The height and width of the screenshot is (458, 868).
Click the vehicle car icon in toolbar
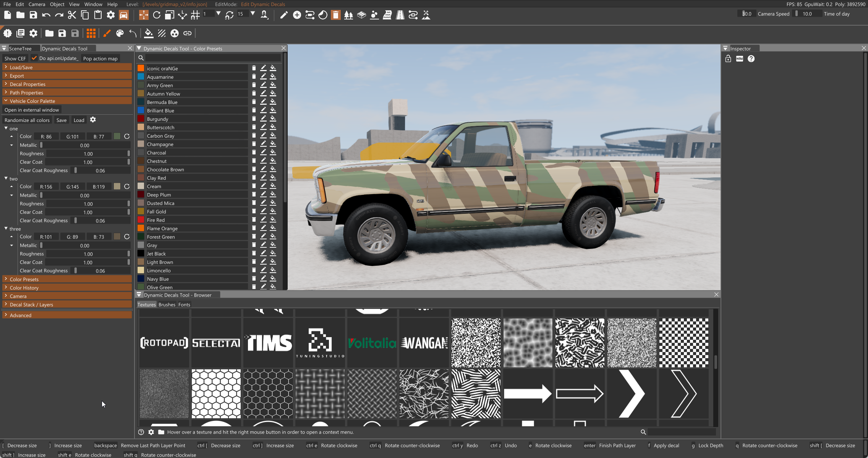click(x=124, y=15)
